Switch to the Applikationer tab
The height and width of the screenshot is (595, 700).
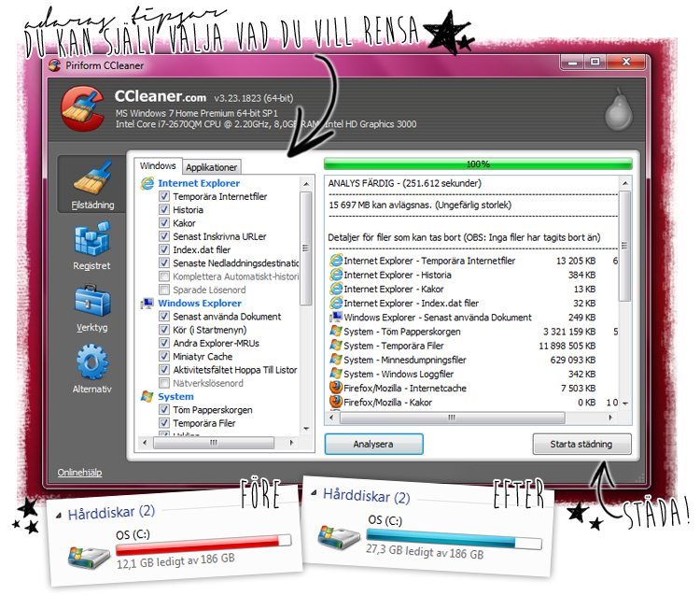(x=211, y=167)
